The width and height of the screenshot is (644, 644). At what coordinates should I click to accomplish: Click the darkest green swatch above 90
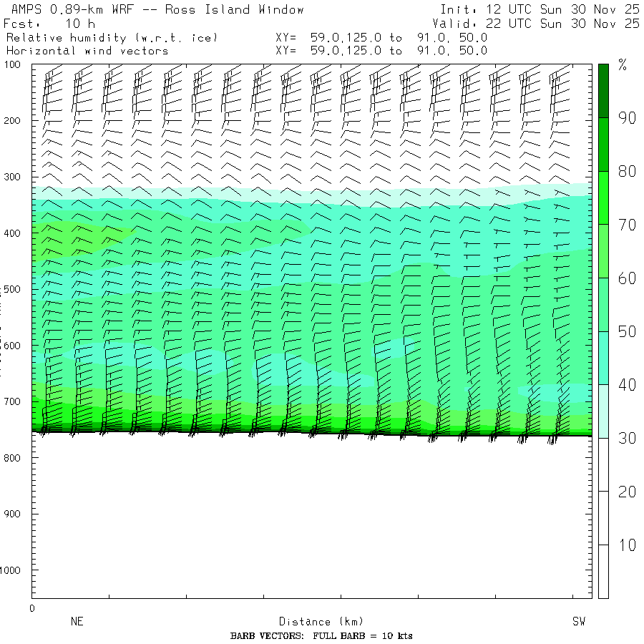pos(603,90)
